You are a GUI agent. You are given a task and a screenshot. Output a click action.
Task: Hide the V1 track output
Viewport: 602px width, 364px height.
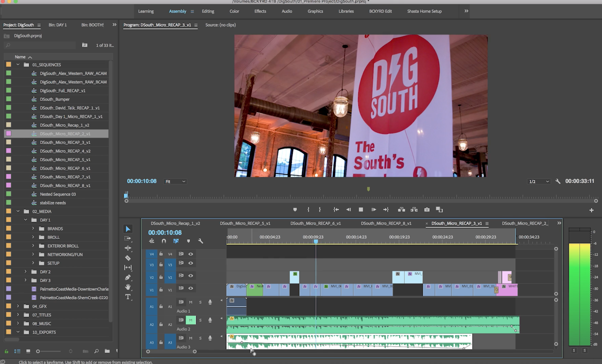(190, 288)
